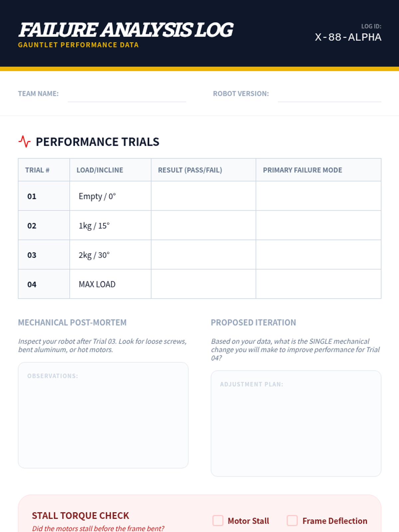Click the Observations text box
The width and height of the screenshot is (399, 532).
tap(103, 415)
